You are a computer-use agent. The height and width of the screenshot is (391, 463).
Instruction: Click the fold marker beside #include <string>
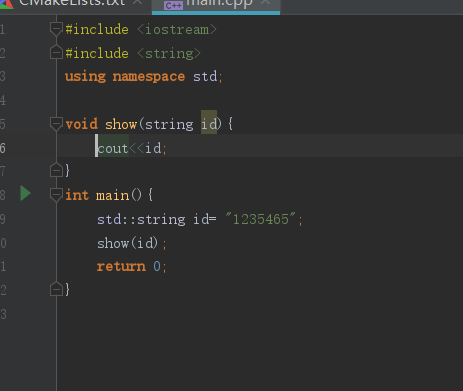coord(56,53)
